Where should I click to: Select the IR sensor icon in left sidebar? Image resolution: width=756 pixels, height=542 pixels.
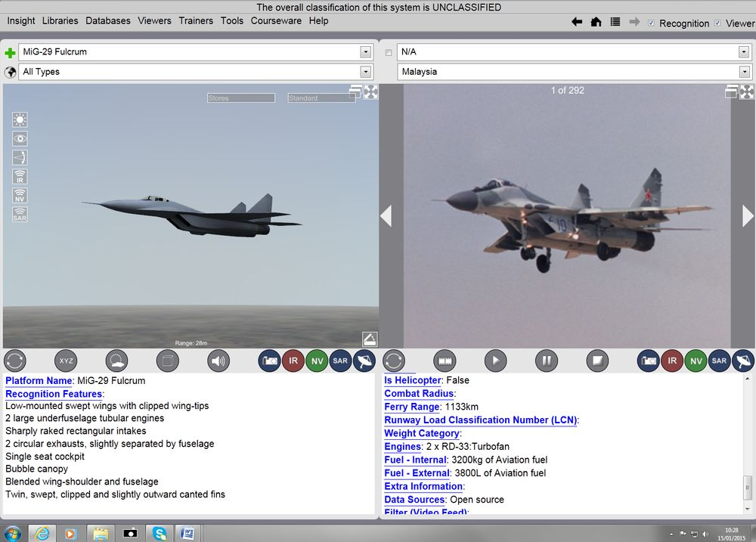point(20,176)
